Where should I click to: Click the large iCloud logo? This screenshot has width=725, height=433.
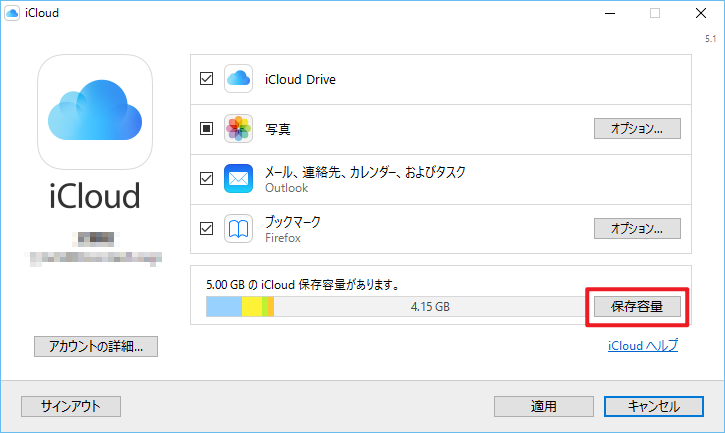(95, 110)
